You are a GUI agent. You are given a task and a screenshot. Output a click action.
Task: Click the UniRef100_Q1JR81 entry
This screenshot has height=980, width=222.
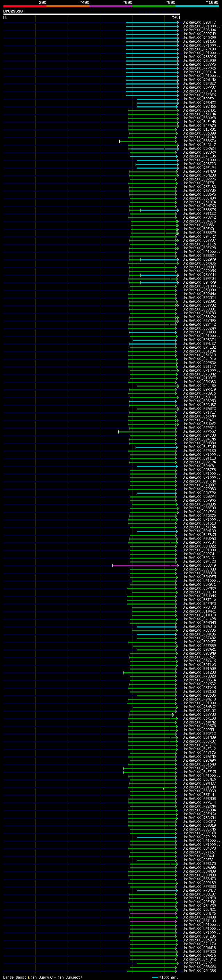pos(199,129)
